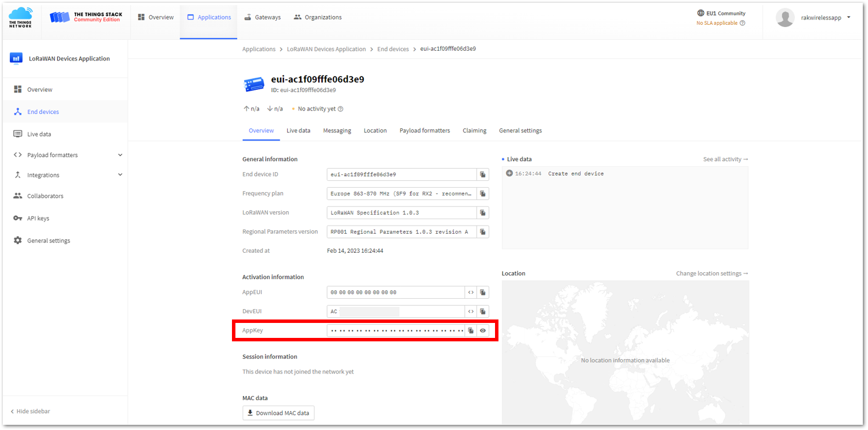
Task: Click The Things Stack Community Edition logo
Action: (86, 17)
